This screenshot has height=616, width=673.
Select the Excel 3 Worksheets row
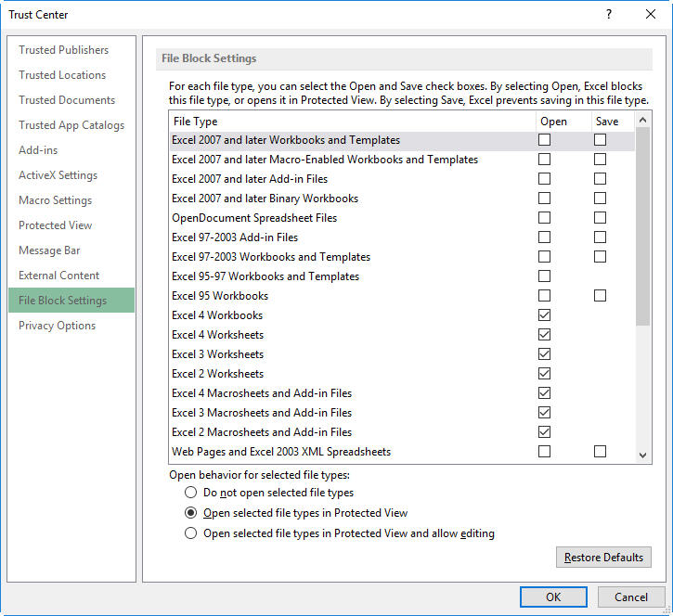[x=402, y=353]
